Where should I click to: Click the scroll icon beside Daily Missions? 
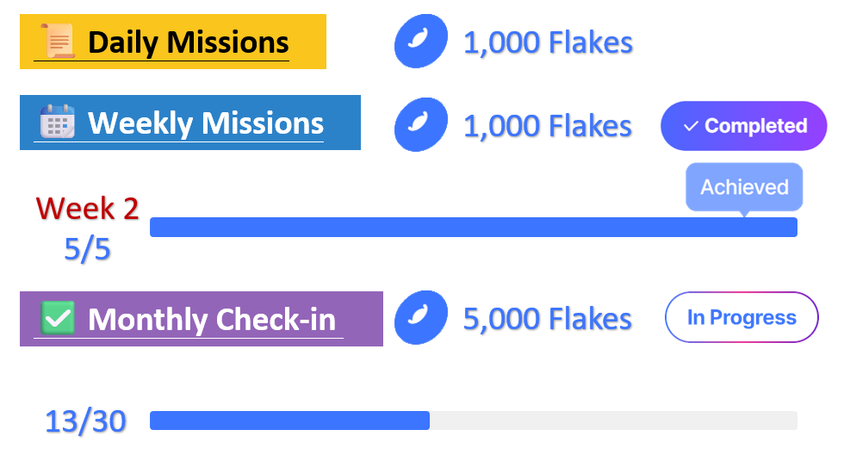pos(59,42)
